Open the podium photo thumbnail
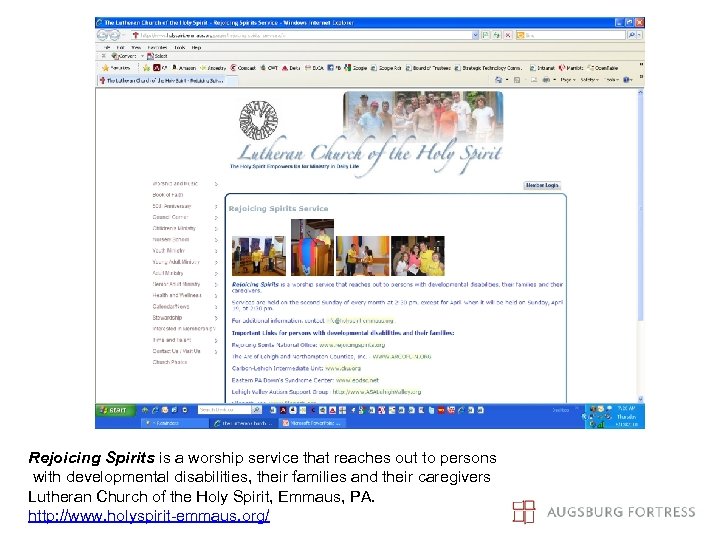This screenshot has height=540, width=720. [x=312, y=248]
